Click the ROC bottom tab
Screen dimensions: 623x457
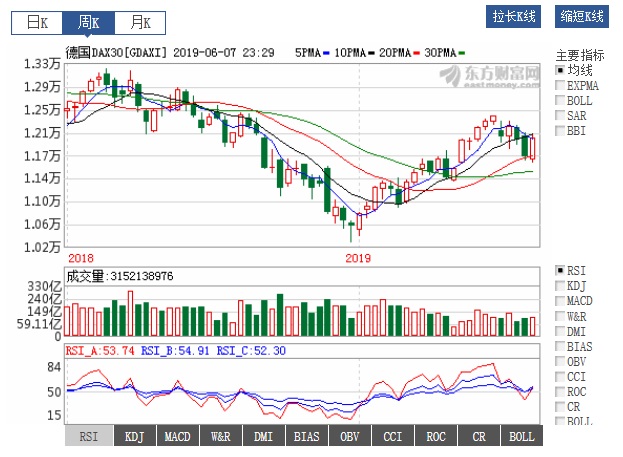(x=436, y=436)
